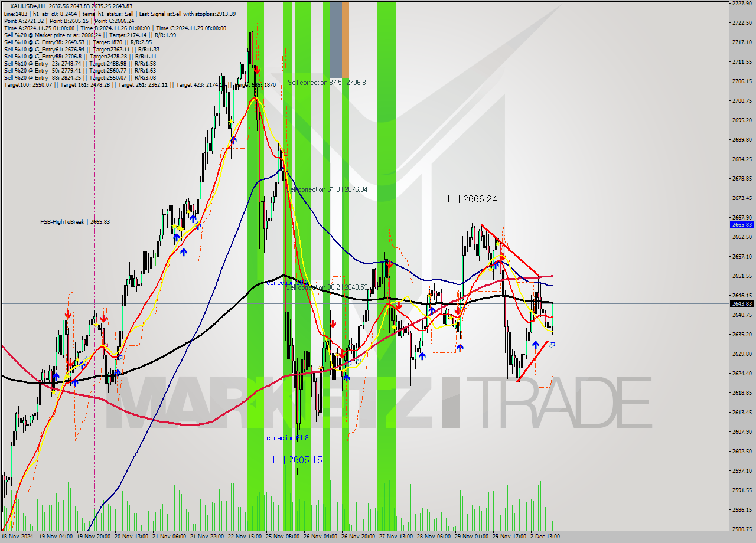Select the 'Sell %10 @ C_Entry88' line
This screenshot has height=543, width=756.
coord(80,57)
